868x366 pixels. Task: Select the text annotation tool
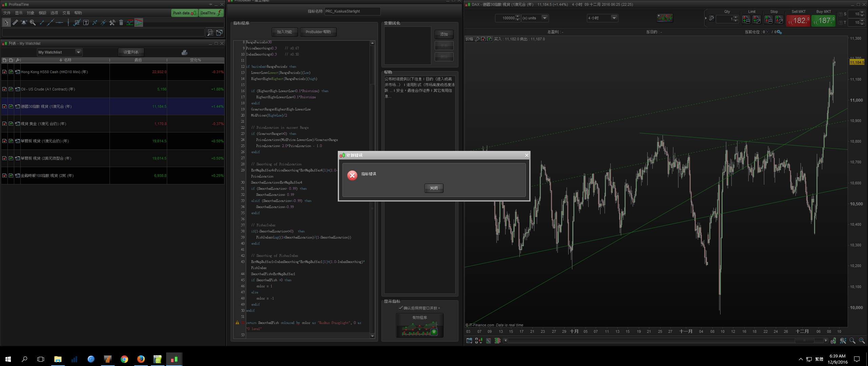tap(86, 23)
